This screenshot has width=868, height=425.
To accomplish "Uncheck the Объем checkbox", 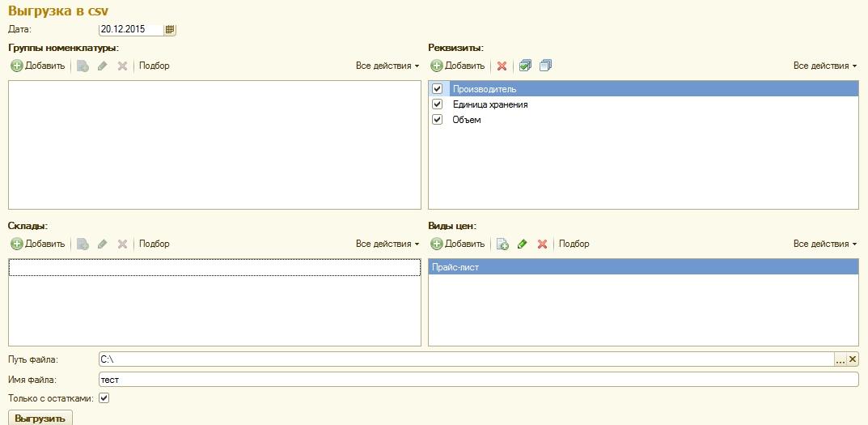I will pyautogui.click(x=438, y=120).
